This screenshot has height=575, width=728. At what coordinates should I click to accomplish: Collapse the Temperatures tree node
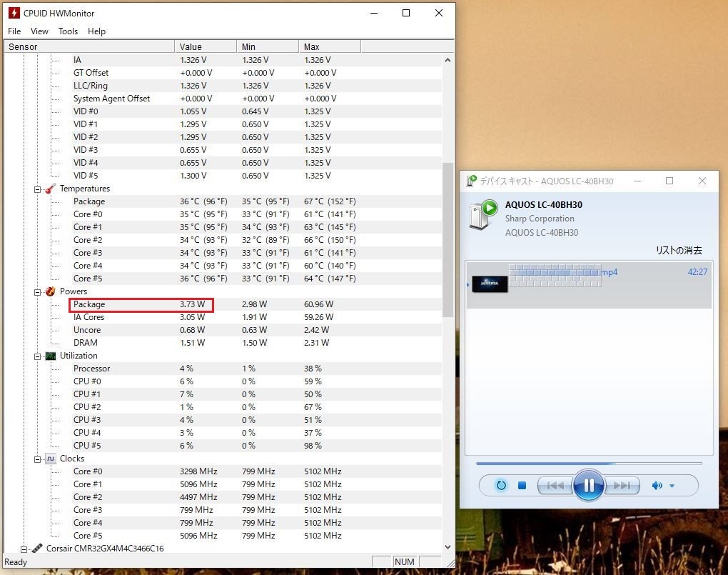(38, 189)
